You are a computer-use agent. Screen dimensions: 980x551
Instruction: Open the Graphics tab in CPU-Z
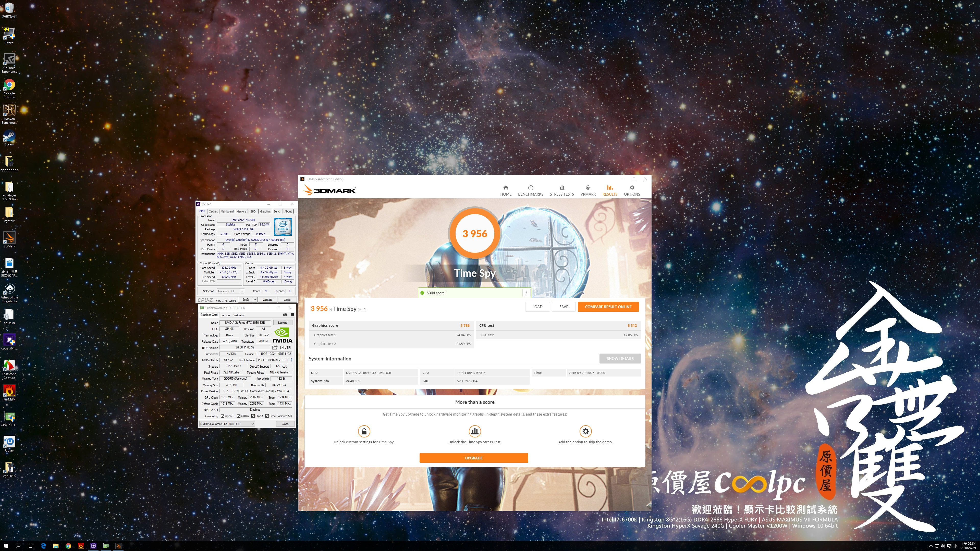click(265, 211)
